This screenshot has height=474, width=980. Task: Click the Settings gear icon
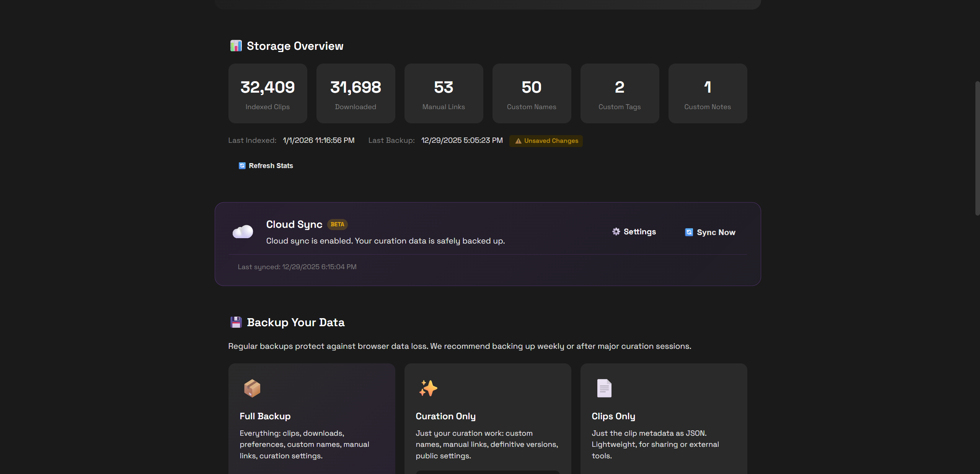(x=616, y=232)
